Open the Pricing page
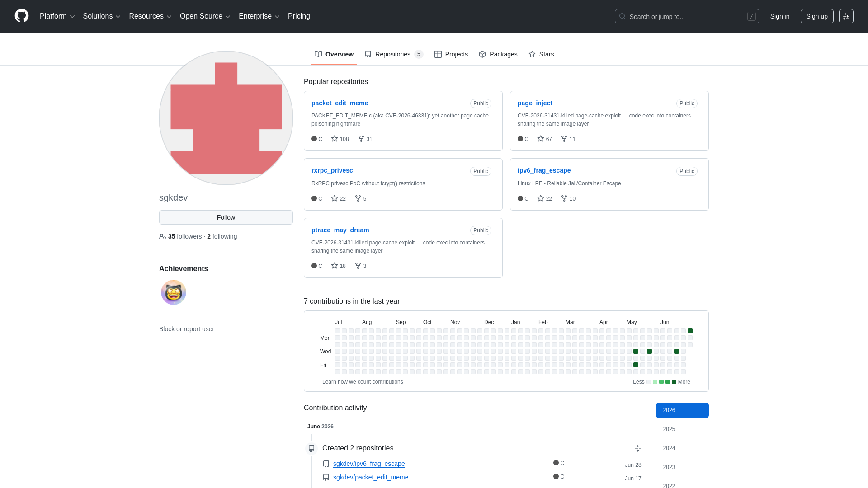The image size is (868, 488). pos(299,16)
